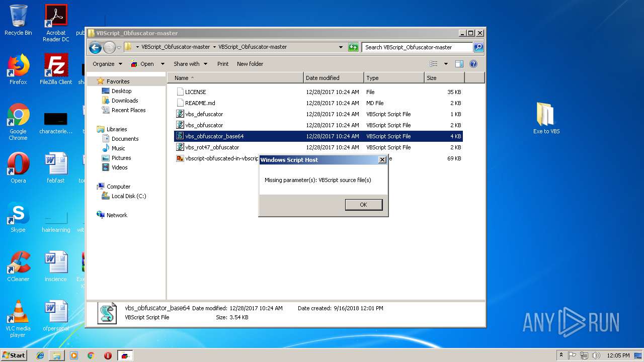Select the README.md file
The width and height of the screenshot is (644, 362).
[x=318, y=103]
